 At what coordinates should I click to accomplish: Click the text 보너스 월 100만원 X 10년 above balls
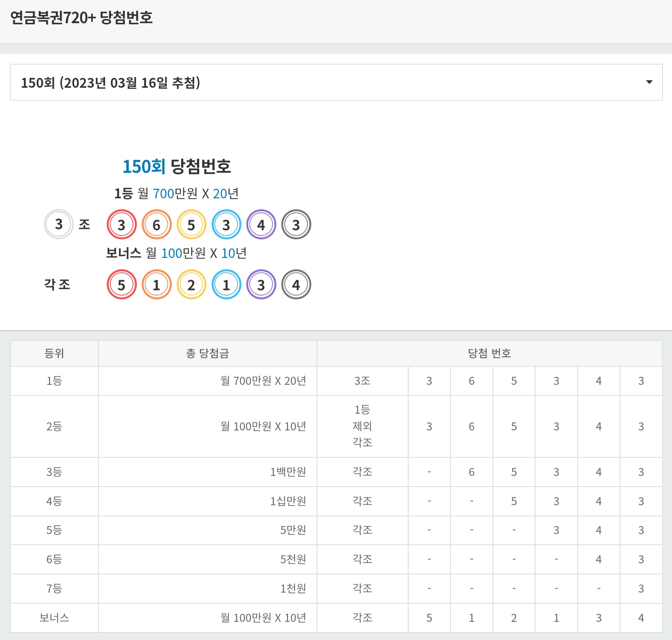[176, 253]
